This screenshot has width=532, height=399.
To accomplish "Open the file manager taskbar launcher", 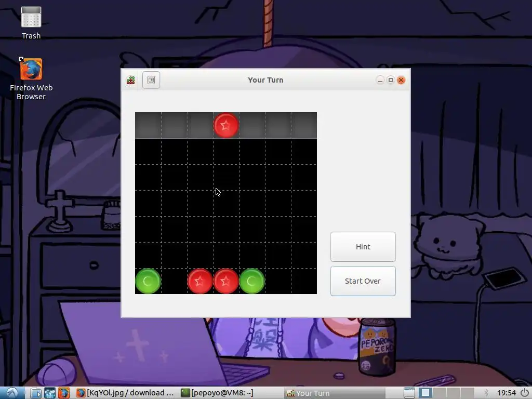I will pyautogui.click(x=36, y=393).
